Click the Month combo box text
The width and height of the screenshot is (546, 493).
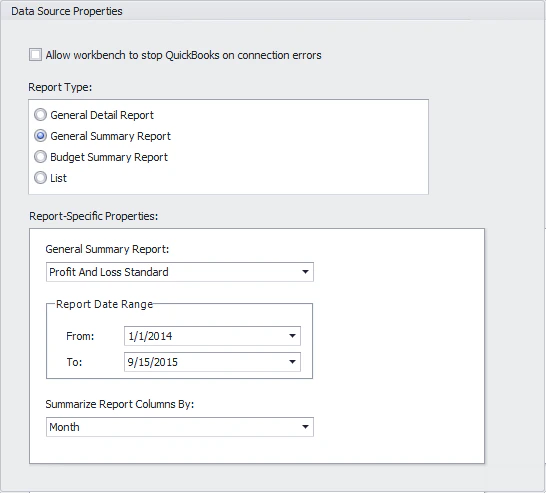[x=64, y=427]
